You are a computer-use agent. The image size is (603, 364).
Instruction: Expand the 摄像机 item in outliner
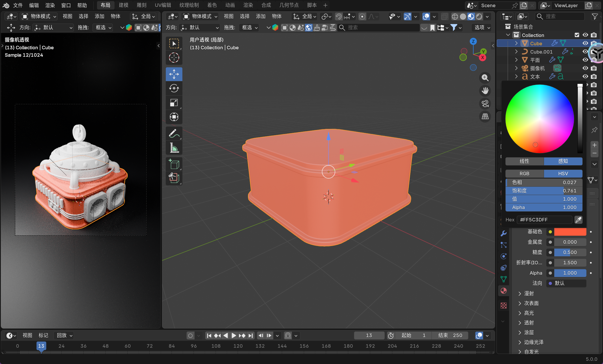tap(516, 68)
